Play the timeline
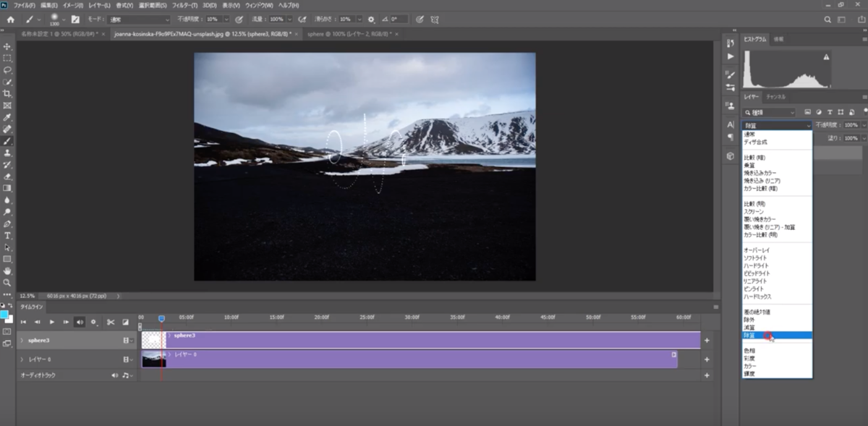 point(52,322)
